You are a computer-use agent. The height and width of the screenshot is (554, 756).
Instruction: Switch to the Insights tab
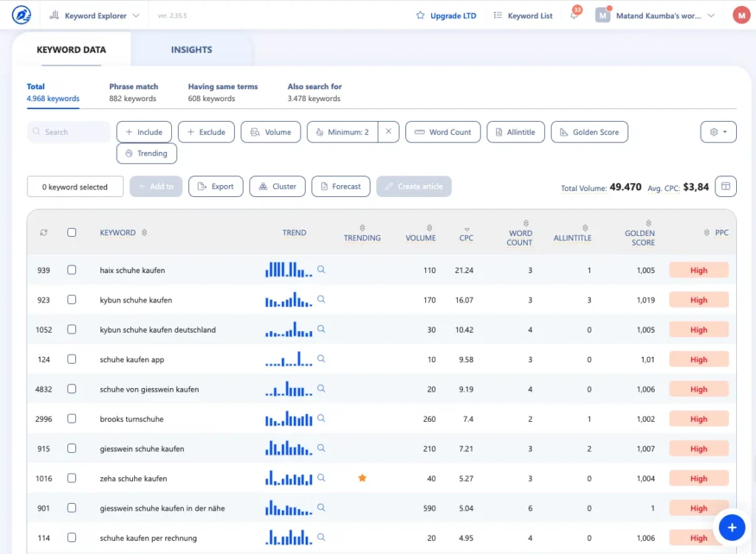click(191, 49)
